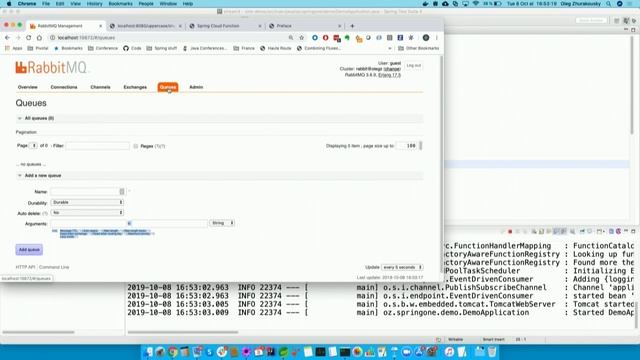Expand the bookmarks overflow chevron
The width and height of the screenshot is (640, 360).
point(390,48)
